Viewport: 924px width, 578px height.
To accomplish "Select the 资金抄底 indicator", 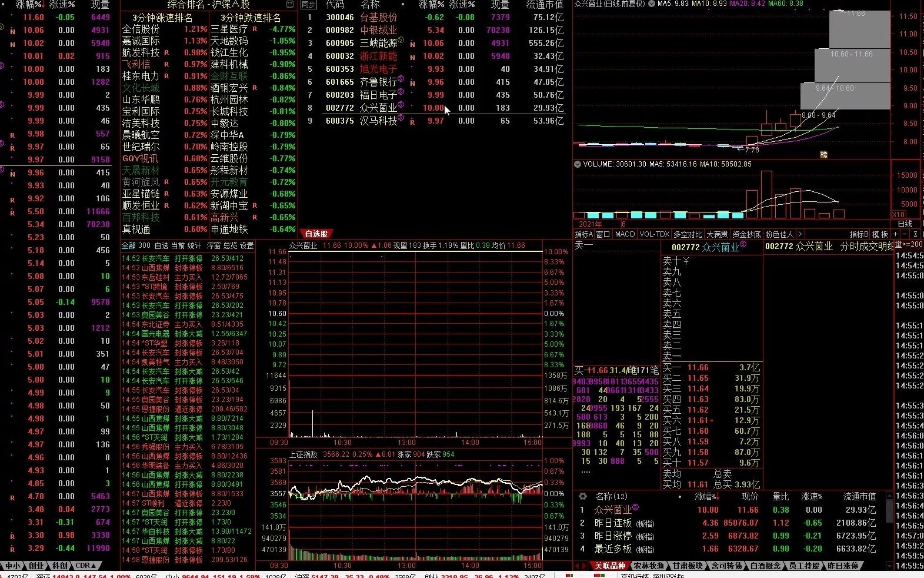I will [746, 234].
